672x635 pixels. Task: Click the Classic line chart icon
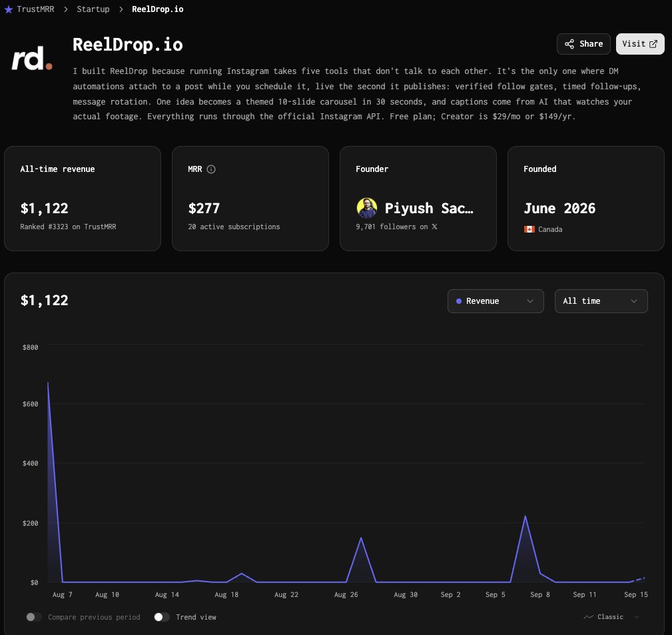click(588, 616)
